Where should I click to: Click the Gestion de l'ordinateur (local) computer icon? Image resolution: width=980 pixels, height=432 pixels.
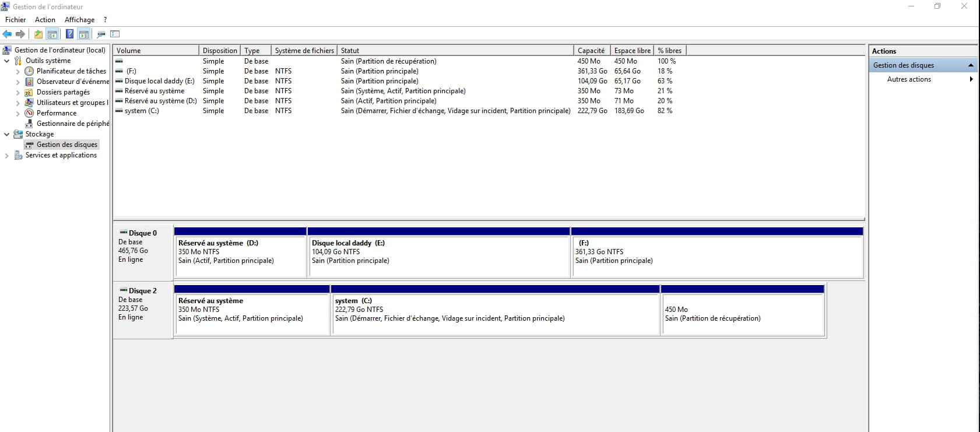[x=7, y=50]
